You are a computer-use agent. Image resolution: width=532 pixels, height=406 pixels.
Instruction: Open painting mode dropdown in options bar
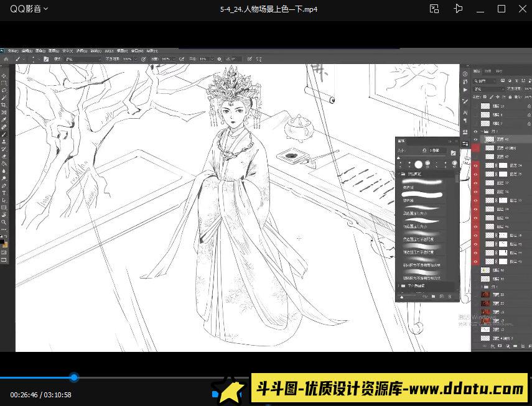tap(83, 59)
